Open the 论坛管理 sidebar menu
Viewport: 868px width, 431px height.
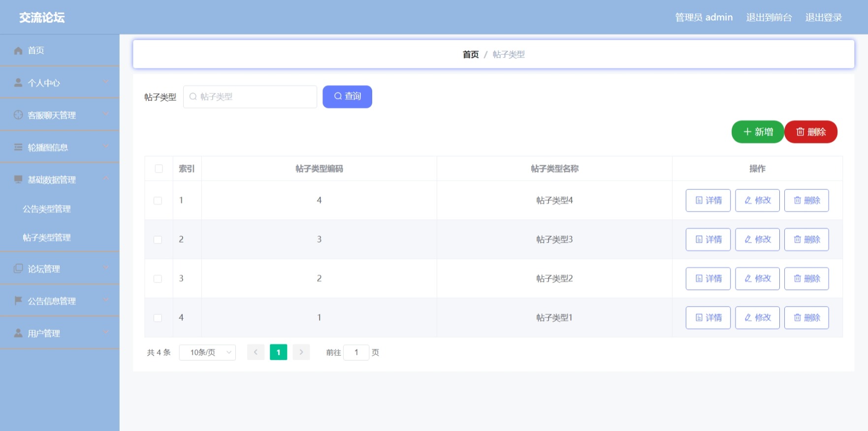pos(60,268)
